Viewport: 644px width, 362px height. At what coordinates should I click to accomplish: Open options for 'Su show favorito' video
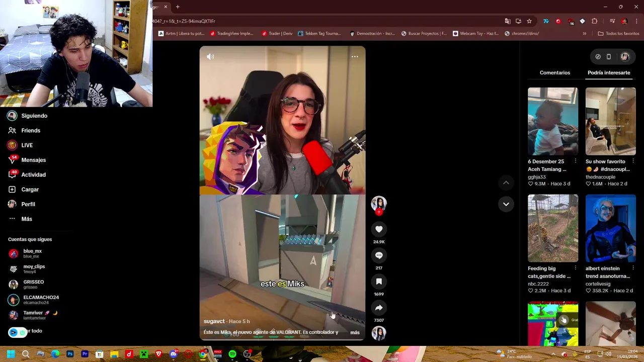click(633, 161)
